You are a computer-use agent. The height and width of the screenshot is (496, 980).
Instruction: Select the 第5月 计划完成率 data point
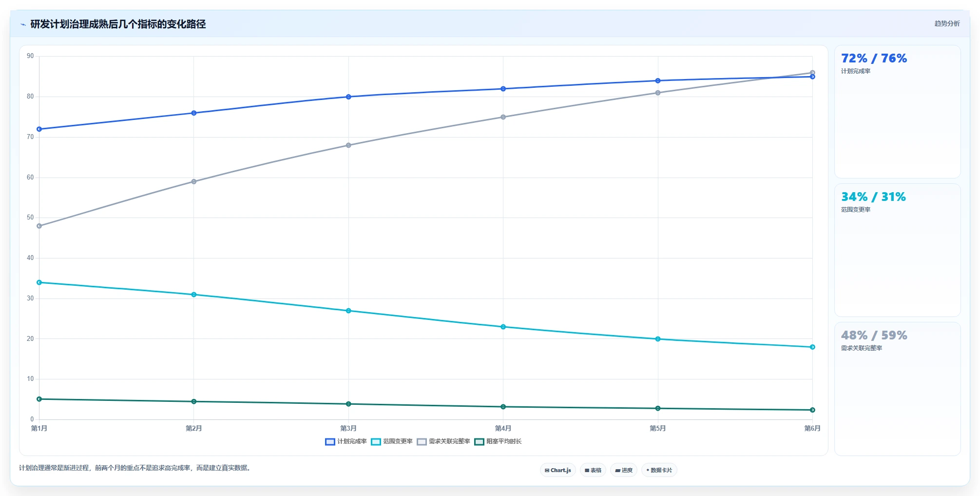pyautogui.click(x=658, y=81)
